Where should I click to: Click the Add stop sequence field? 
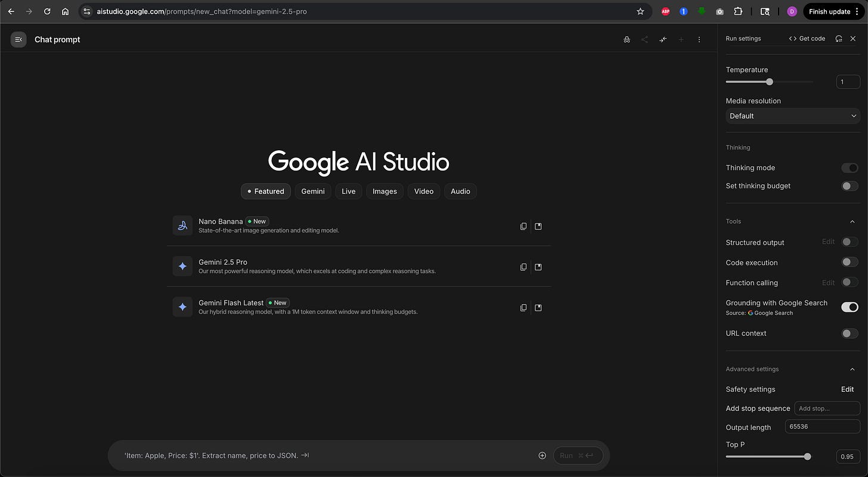[827, 408]
